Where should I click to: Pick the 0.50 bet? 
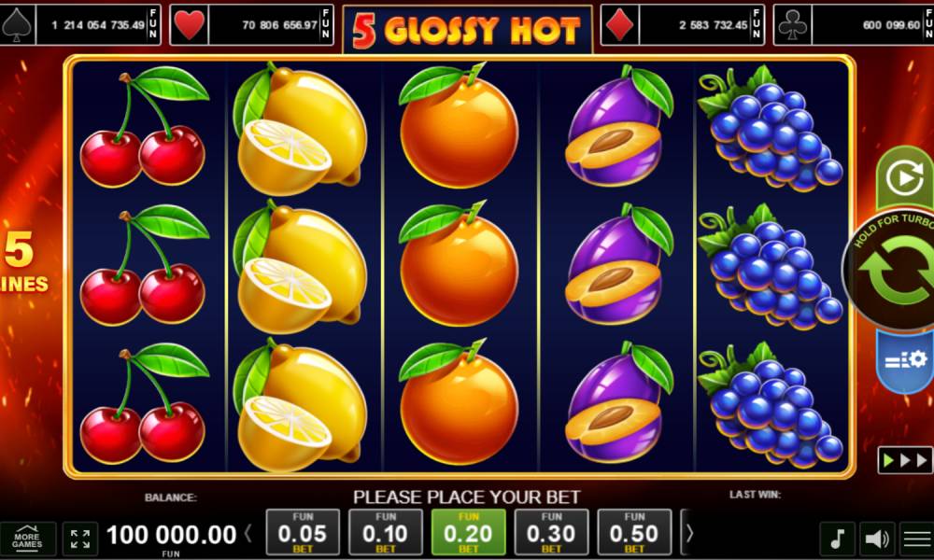tap(634, 532)
